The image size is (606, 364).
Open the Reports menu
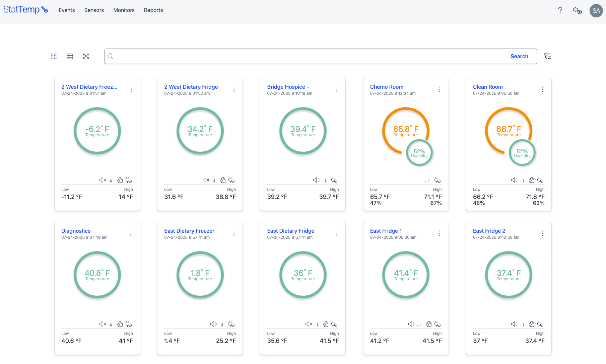coord(153,10)
